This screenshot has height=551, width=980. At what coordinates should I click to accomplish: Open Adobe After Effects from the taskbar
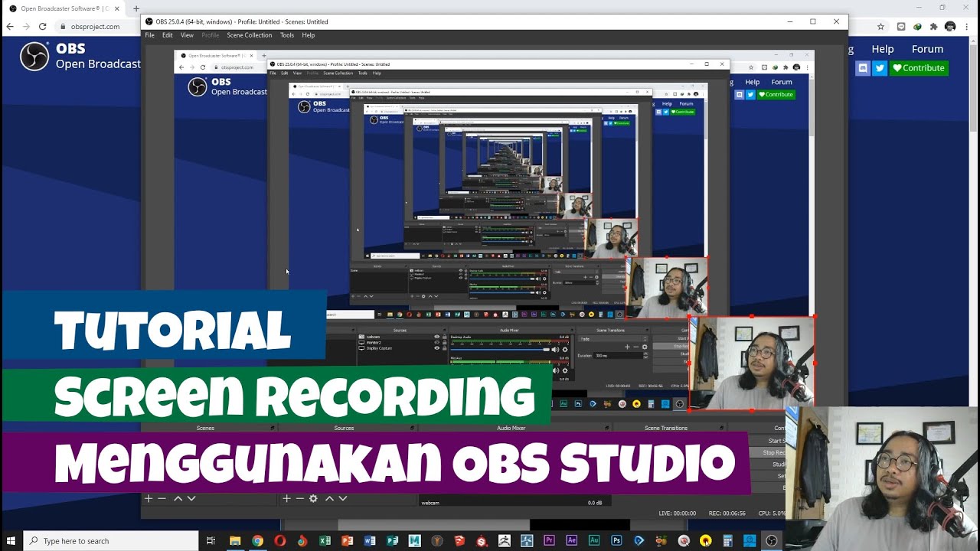[571, 541]
